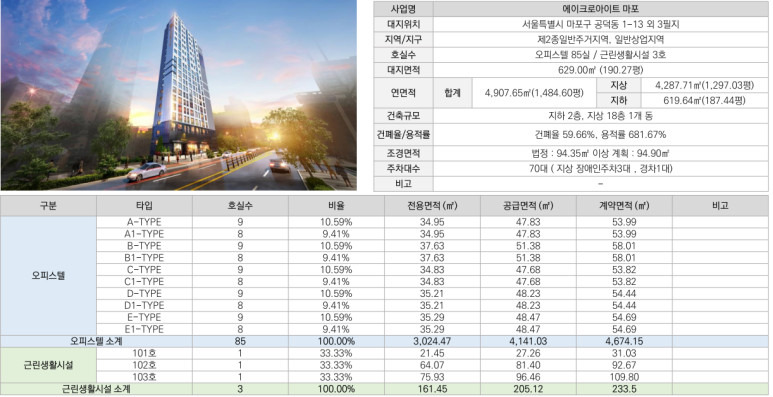Select 법정 : 94.35㎡ 이상 계획 : 94.90㎡

pos(600,153)
